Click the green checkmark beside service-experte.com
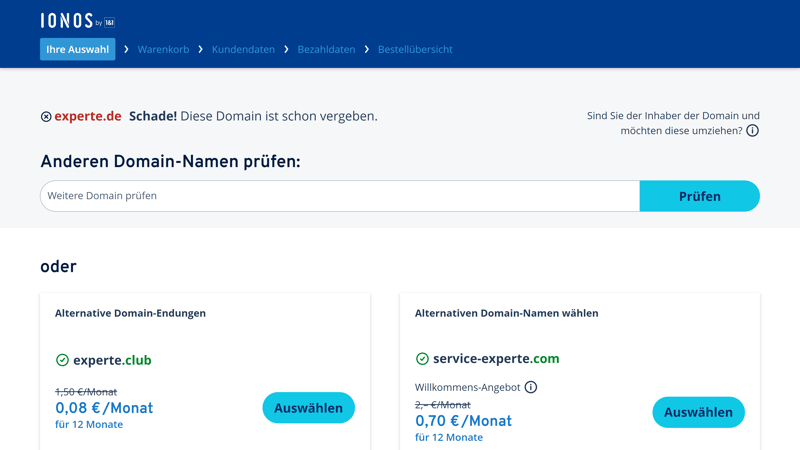800x450 pixels. pos(422,359)
